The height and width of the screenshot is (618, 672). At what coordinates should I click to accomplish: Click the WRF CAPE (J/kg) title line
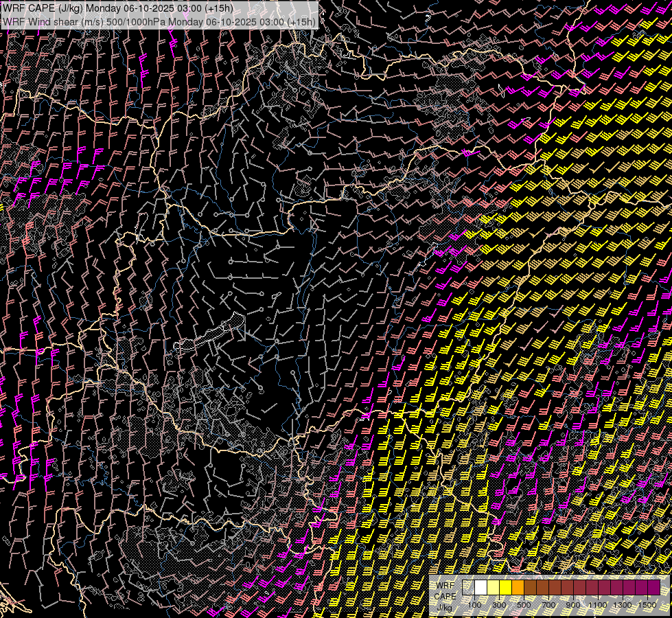118,8
